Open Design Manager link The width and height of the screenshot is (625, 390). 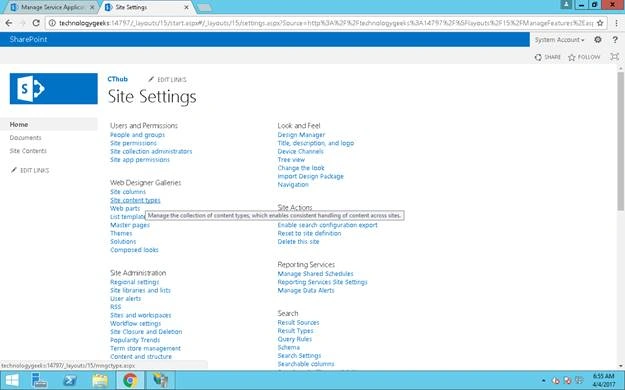[x=301, y=135]
